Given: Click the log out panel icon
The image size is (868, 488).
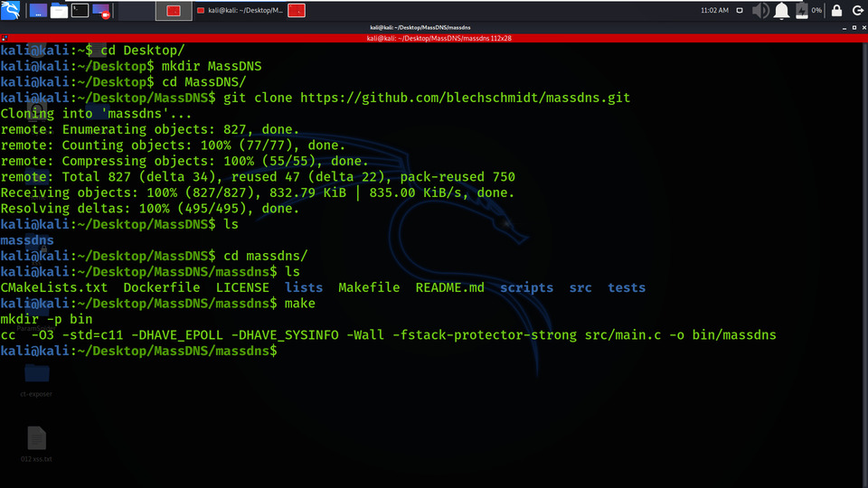Looking at the screenshot, I should (x=857, y=11).
